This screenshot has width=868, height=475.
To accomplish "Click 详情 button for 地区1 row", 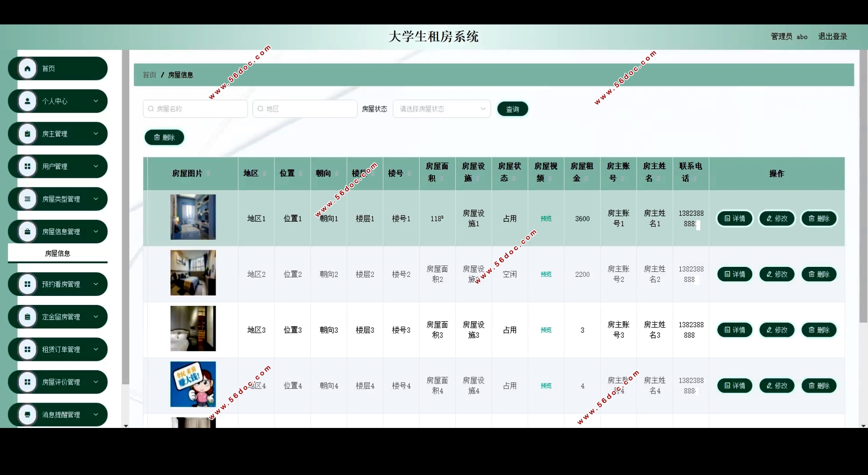I will (735, 219).
